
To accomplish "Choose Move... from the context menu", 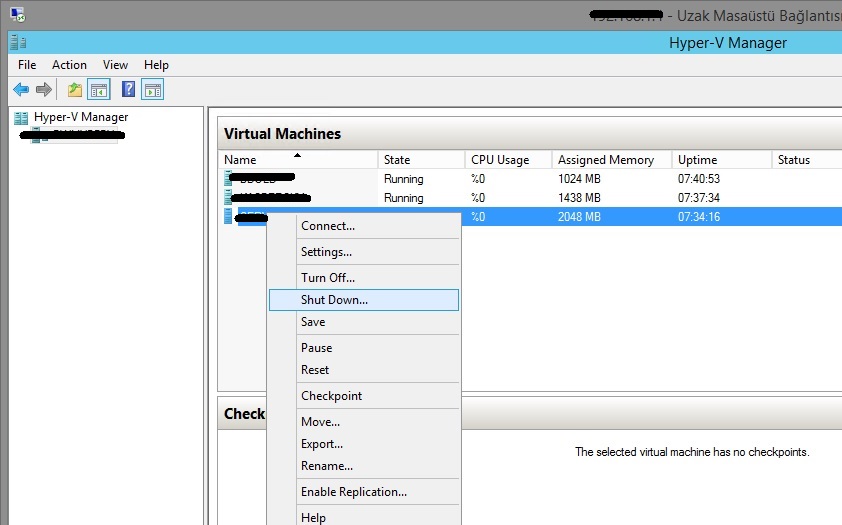I will click(364, 422).
